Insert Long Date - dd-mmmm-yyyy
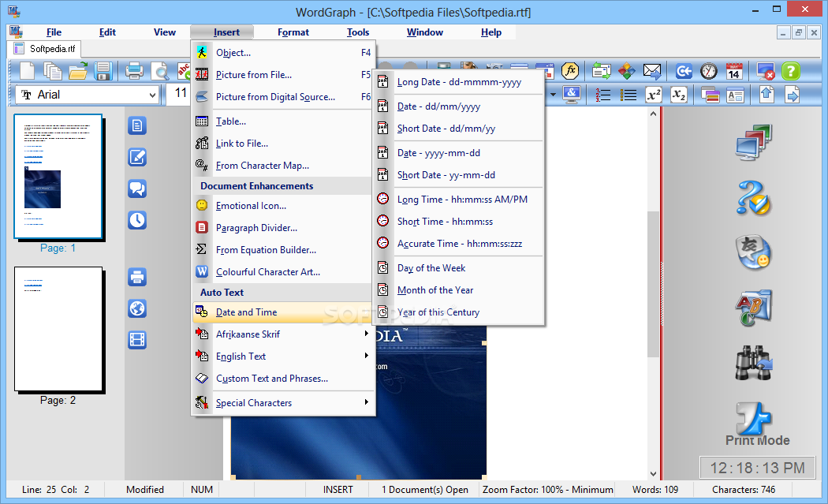The image size is (828, 504). pyautogui.click(x=459, y=82)
